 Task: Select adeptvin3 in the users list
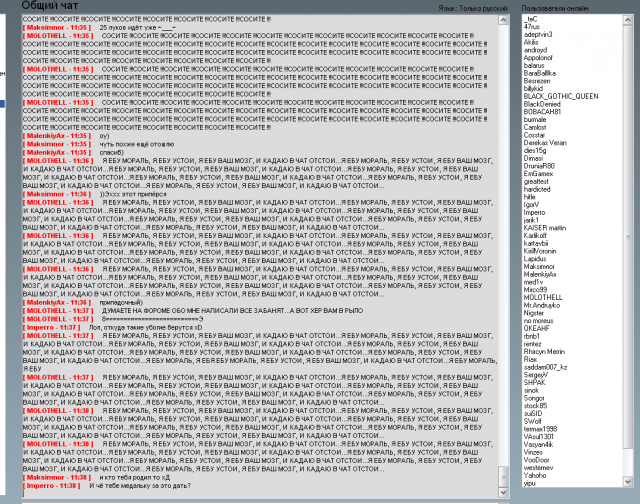point(538,35)
